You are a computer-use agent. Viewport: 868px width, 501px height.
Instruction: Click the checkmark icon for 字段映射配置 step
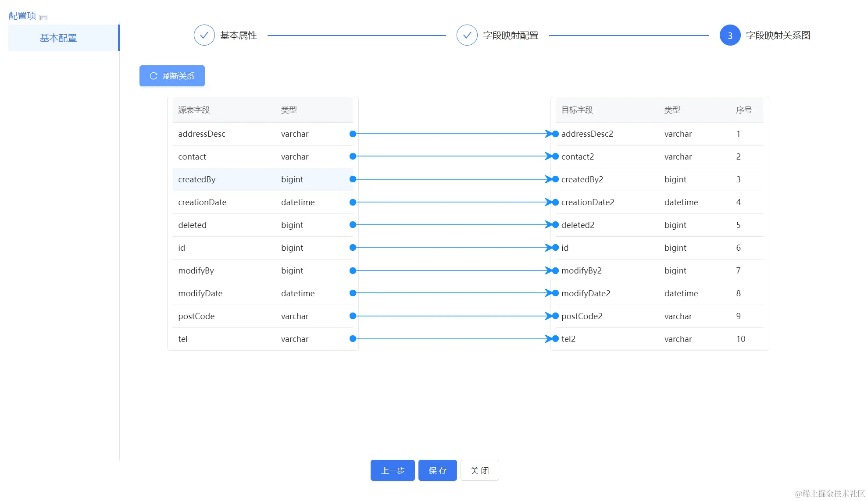tap(467, 35)
